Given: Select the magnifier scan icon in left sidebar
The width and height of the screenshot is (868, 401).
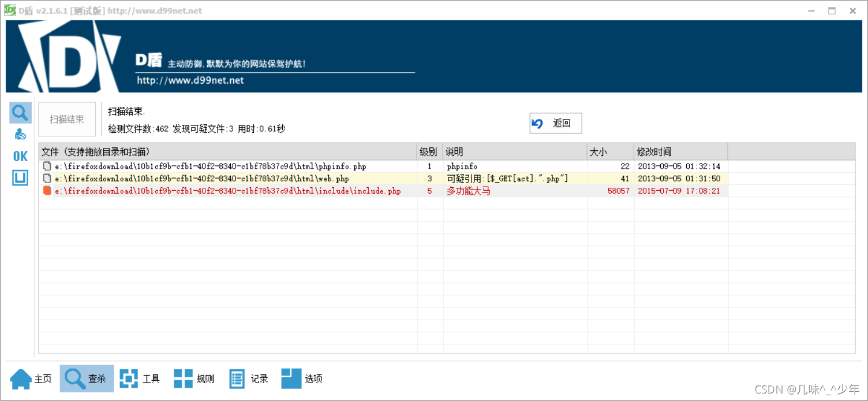Looking at the screenshot, I should click(x=20, y=112).
